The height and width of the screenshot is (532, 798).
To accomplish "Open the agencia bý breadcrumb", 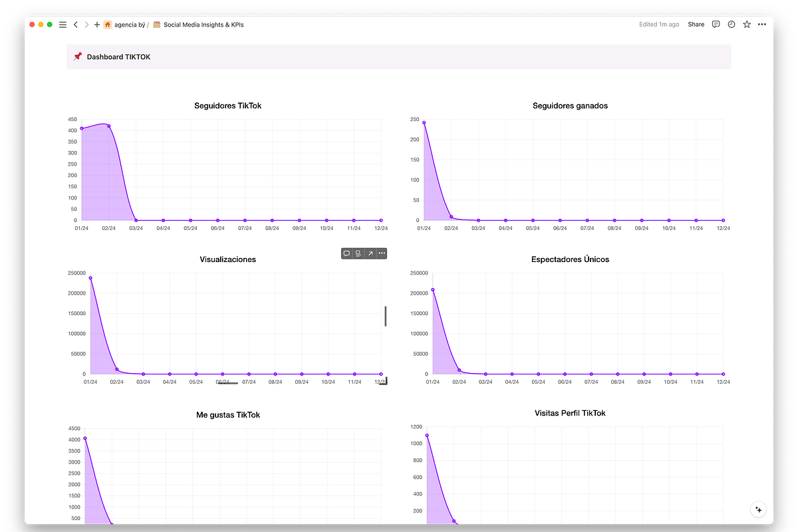I will pyautogui.click(x=130, y=25).
